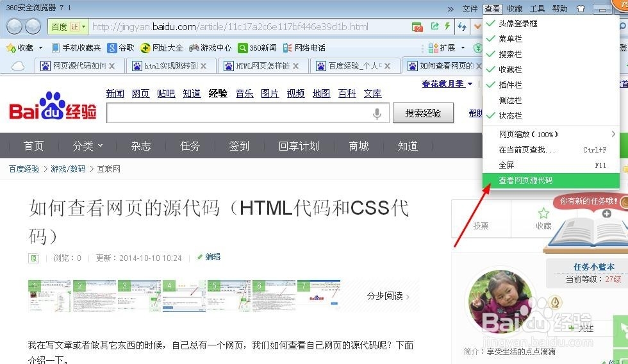This screenshot has width=628, height=364.
Task: Toggle the 收藏栏 checked menu item
Action: (x=550, y=70)
